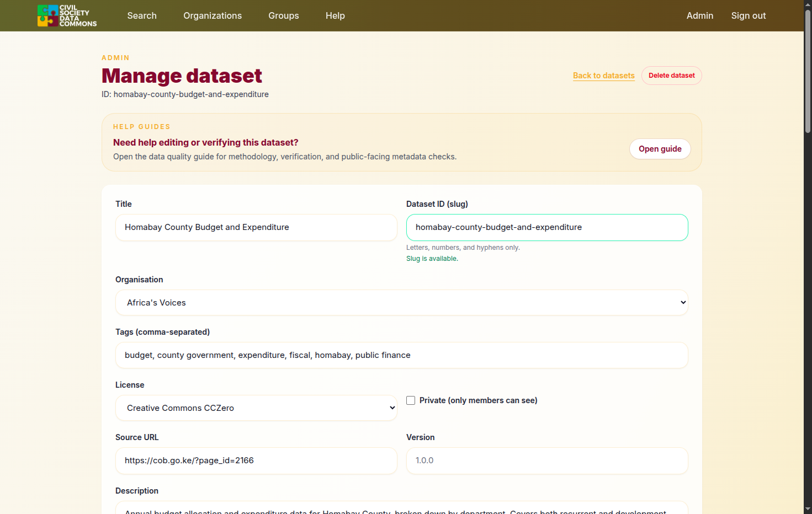Viewport: 812px width, 514px height.
Task: Click the Source URL field
Action: coord(256,461)
